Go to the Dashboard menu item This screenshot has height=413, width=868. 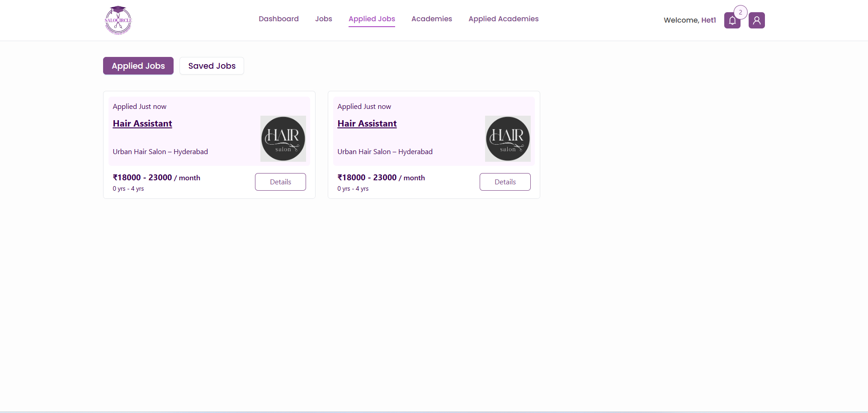pos(278,19)
